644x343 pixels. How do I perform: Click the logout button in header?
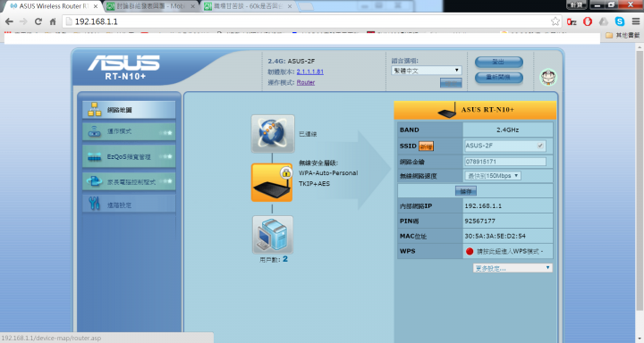click(498, 62)
